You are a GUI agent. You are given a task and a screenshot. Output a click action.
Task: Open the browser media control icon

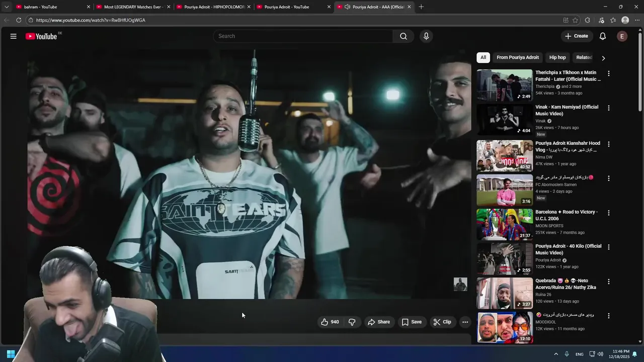pyautogui.click(x=601, y=20)
